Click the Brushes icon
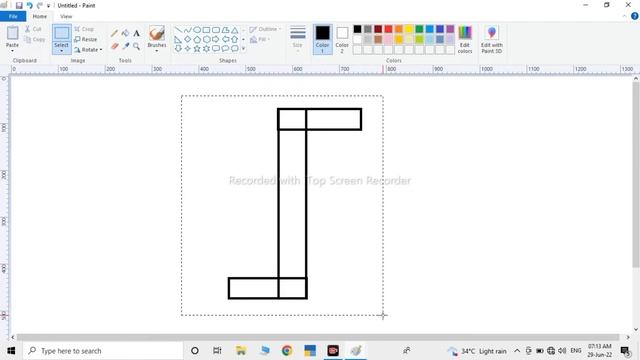The height and width of the screenshot is (360, 640). pos(157,33)
